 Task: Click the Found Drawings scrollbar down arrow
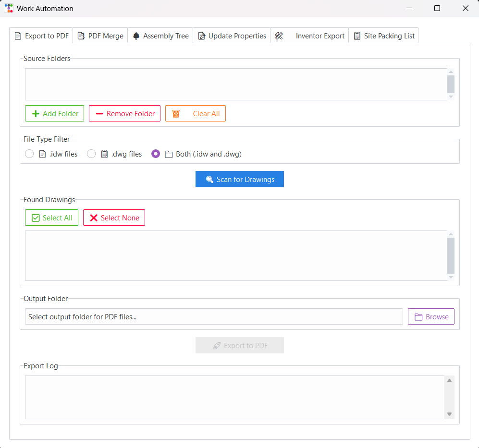(451, 277)
